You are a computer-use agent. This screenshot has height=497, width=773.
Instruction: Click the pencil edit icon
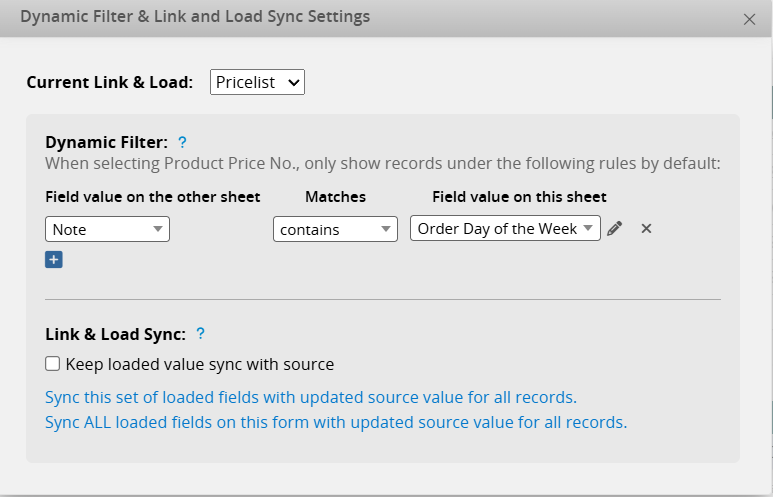(615, 229)
